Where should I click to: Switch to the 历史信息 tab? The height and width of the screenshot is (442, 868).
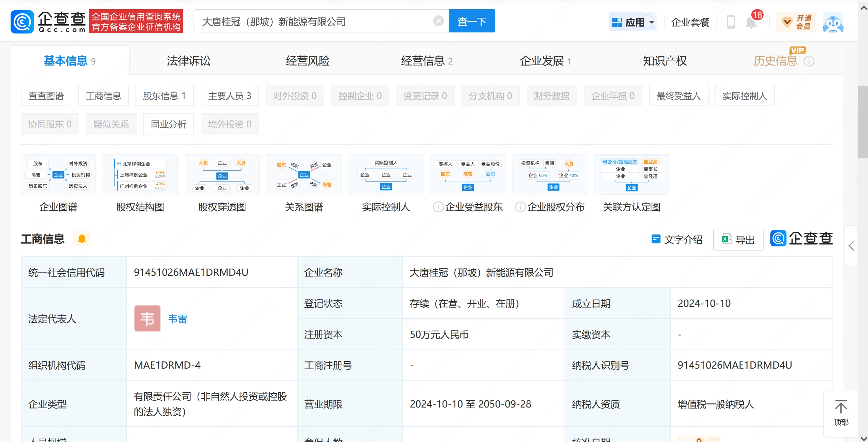[x=775, y=61]
